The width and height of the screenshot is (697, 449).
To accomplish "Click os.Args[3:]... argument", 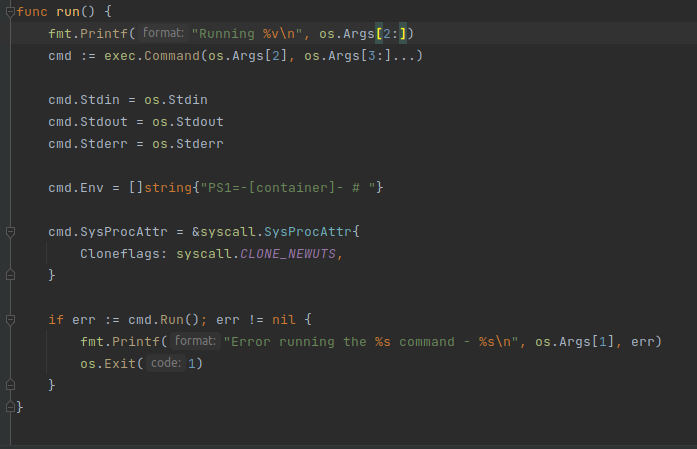I will pos(360,56).
